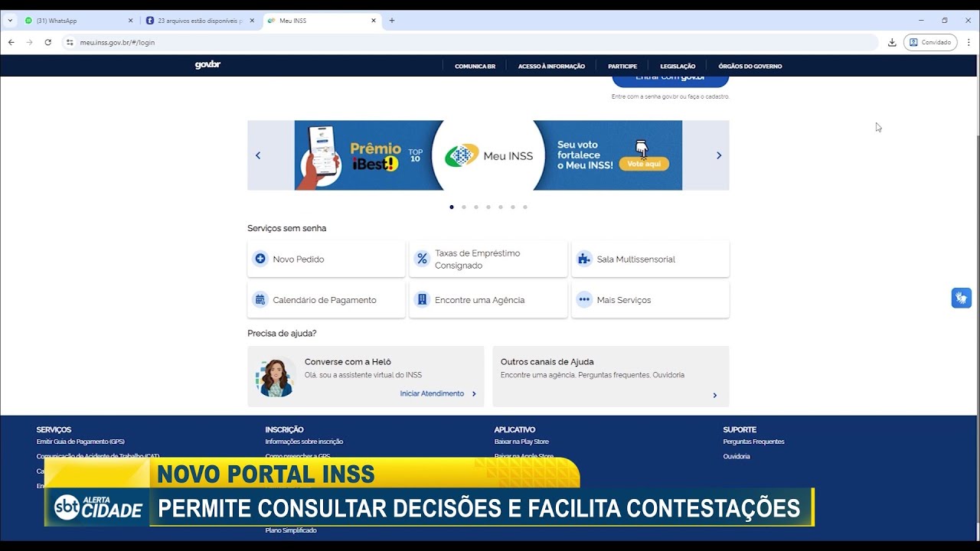Click the gov.br logo in header

pos(207,65)
